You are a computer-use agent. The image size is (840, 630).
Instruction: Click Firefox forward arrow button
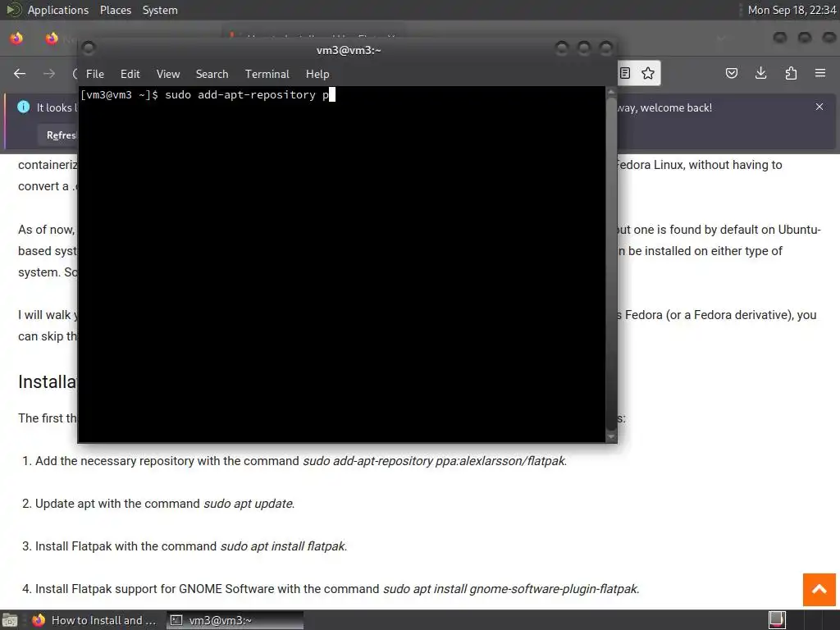tap(49, 73)
